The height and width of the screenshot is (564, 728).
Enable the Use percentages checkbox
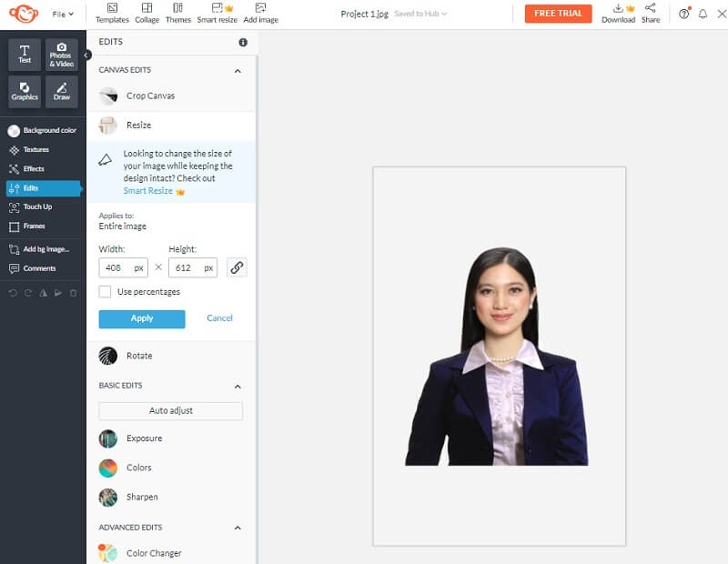pos(106,292)
